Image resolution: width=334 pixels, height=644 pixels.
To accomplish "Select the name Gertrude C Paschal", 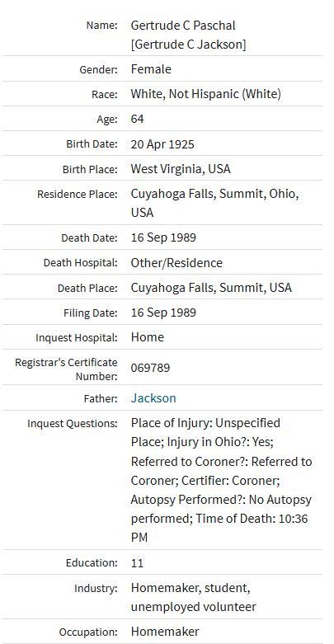I will [x=183, y=26].
